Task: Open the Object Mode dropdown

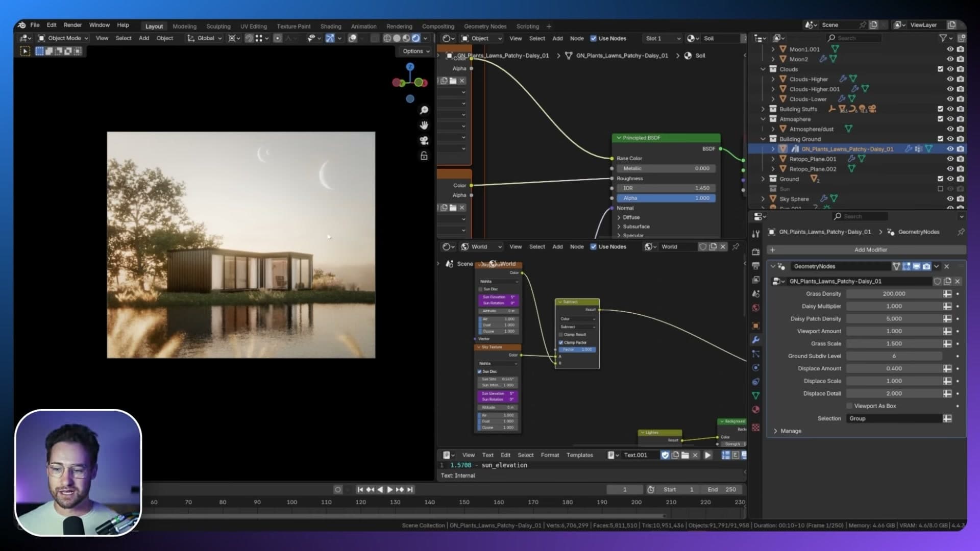Action: click(63, 38)
